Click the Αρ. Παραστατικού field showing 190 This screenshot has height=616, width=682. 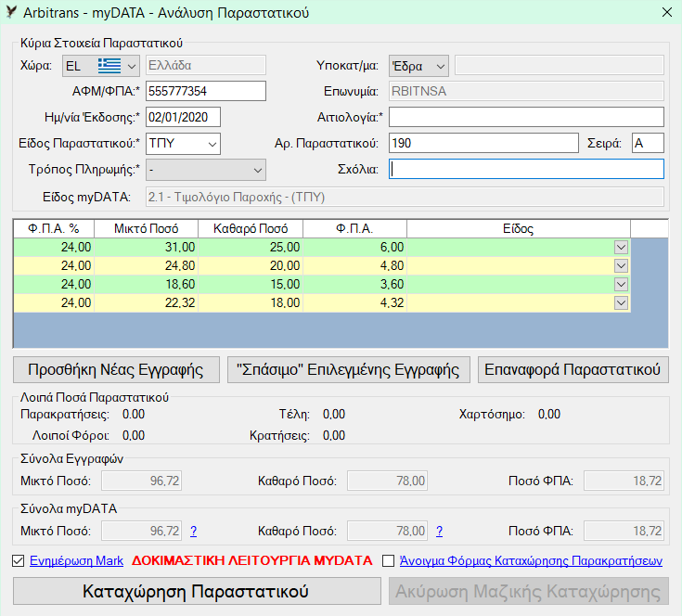coord(483,143)
